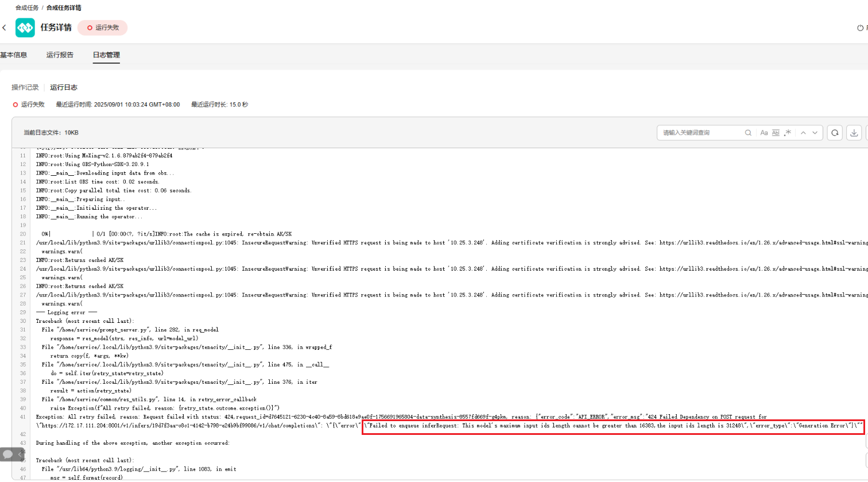868x482 pixels.
Task: Click log line 'The cache is expired, re-obtain AK/SK'
Action: (223, 234)
